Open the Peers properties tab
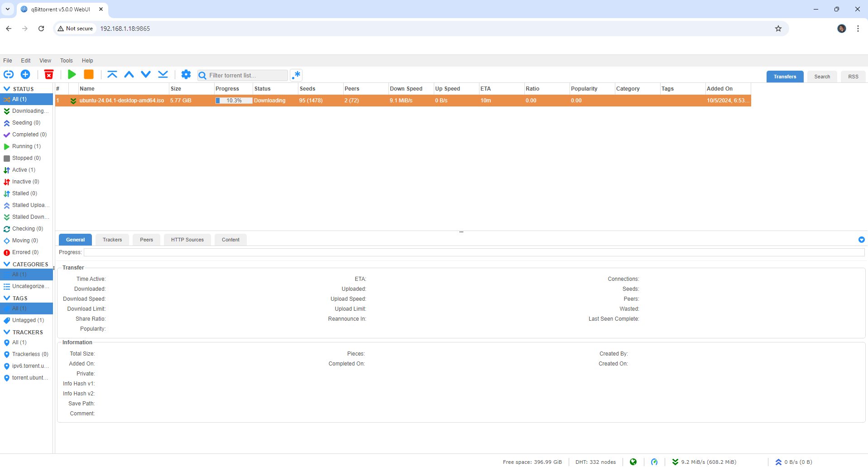The height and width of the screenshot is (467, 868). [x=146, y=240]
